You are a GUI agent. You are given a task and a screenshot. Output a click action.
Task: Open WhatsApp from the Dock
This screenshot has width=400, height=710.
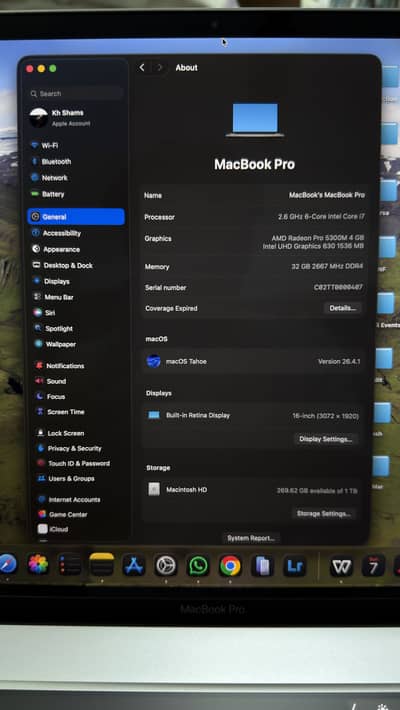point(198,566)
